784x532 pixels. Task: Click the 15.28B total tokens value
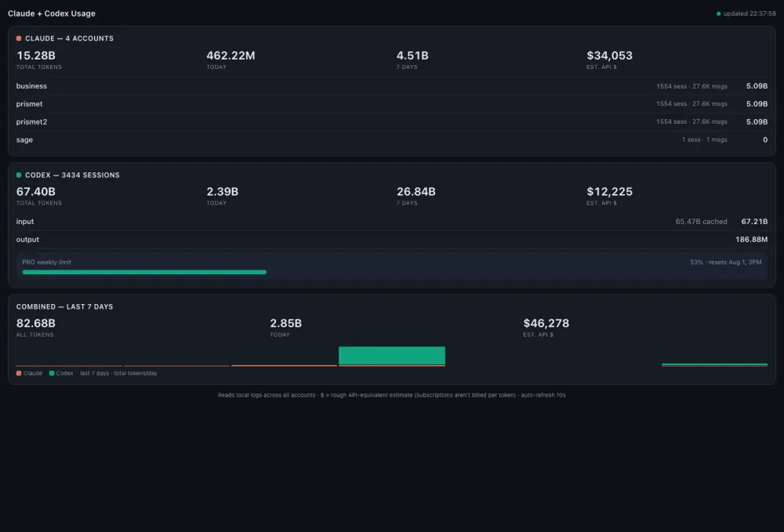click(36, 56)
